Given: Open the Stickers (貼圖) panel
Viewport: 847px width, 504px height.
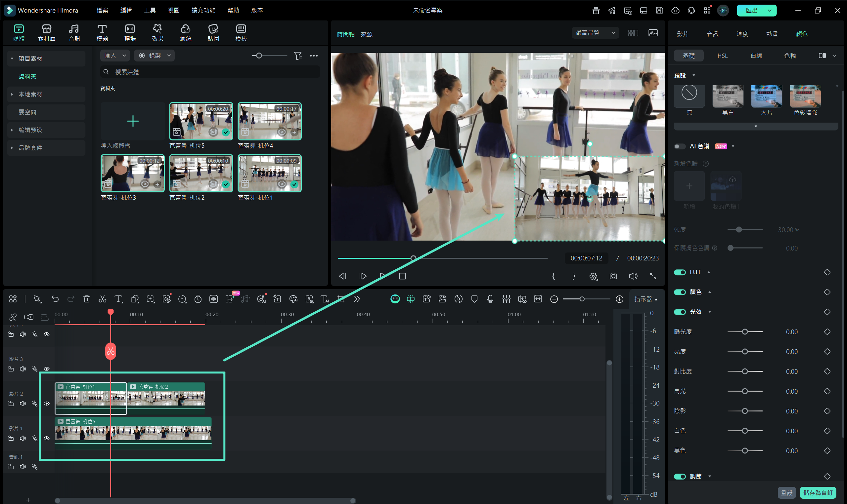Looking at the screenshot, I should [213, 33].
